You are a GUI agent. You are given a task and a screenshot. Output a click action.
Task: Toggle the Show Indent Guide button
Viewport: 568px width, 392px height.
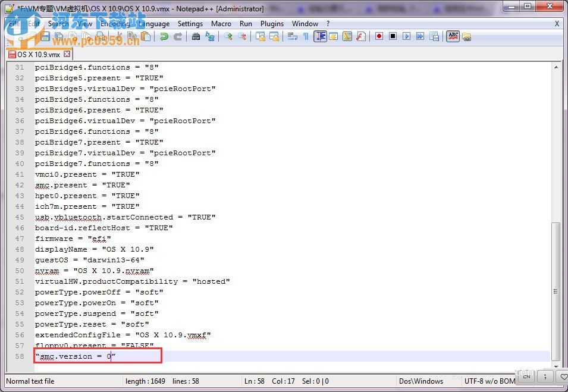[x=321, y=37]
